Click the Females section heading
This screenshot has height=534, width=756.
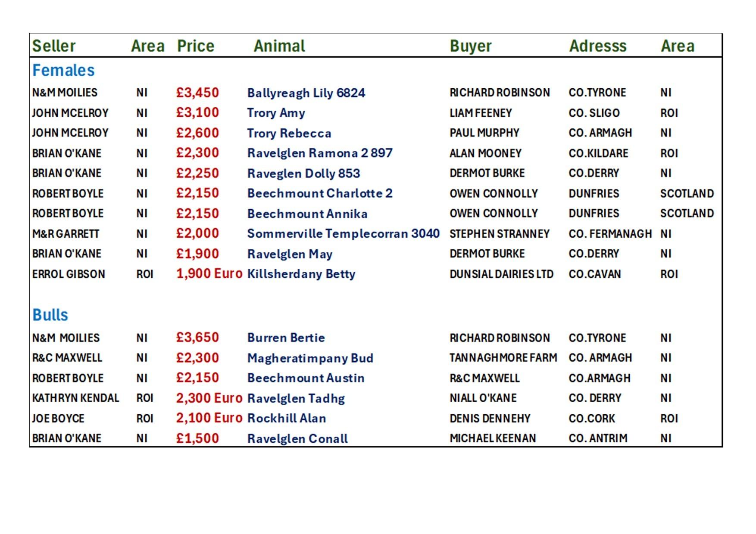63,70
